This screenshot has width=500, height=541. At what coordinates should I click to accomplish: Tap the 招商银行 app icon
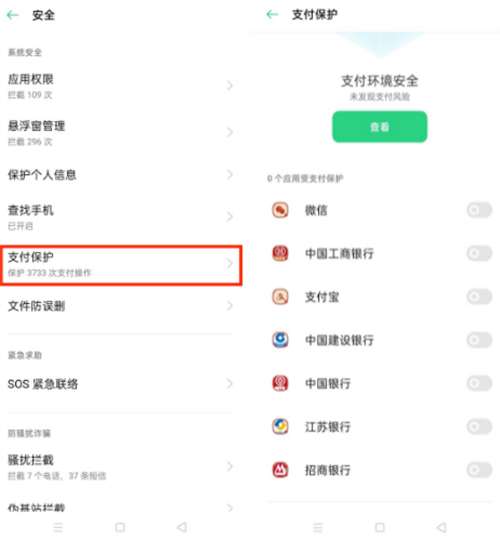280,470
